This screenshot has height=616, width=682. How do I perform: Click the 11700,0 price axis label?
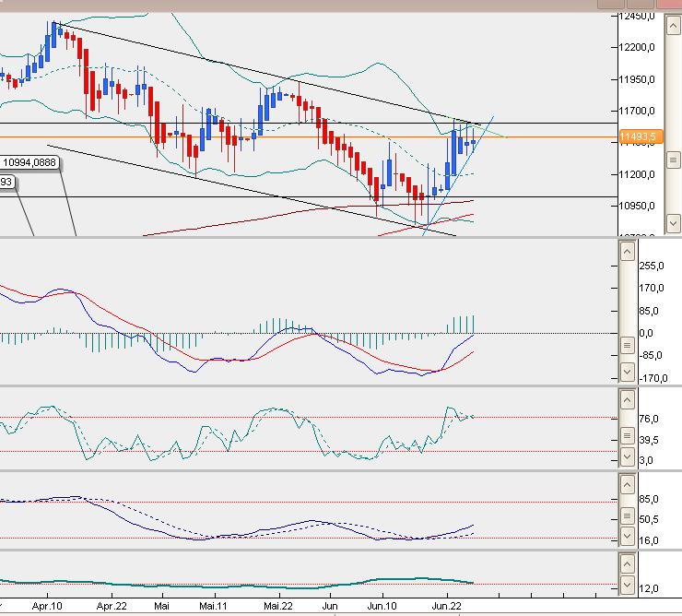point(636,111)
